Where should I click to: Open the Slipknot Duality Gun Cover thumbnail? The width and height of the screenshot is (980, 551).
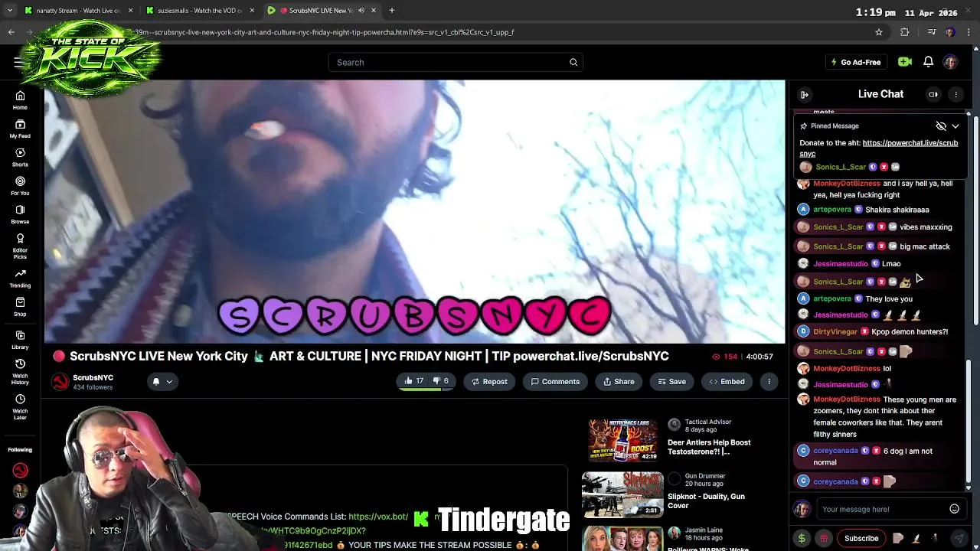(622, 494)
